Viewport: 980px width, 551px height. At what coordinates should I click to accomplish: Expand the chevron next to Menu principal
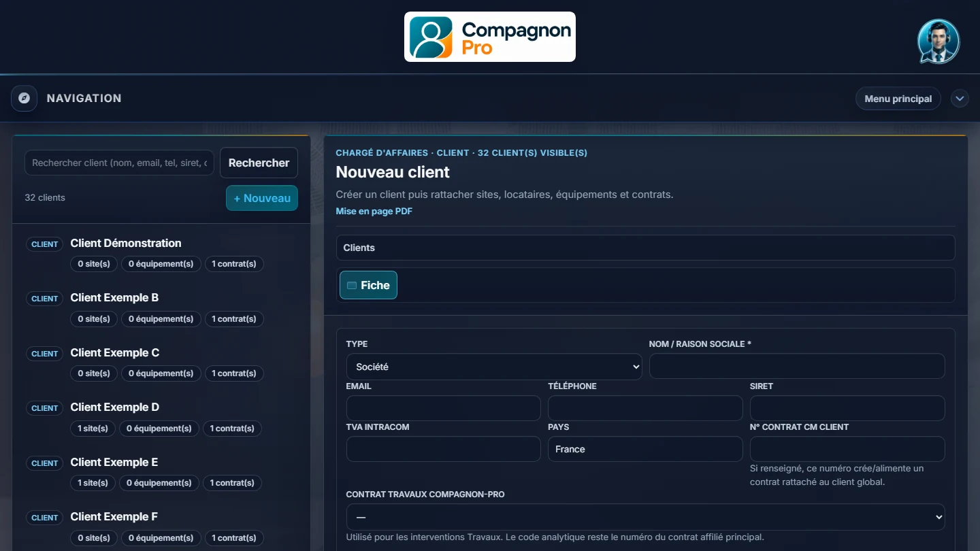(960, 99)
